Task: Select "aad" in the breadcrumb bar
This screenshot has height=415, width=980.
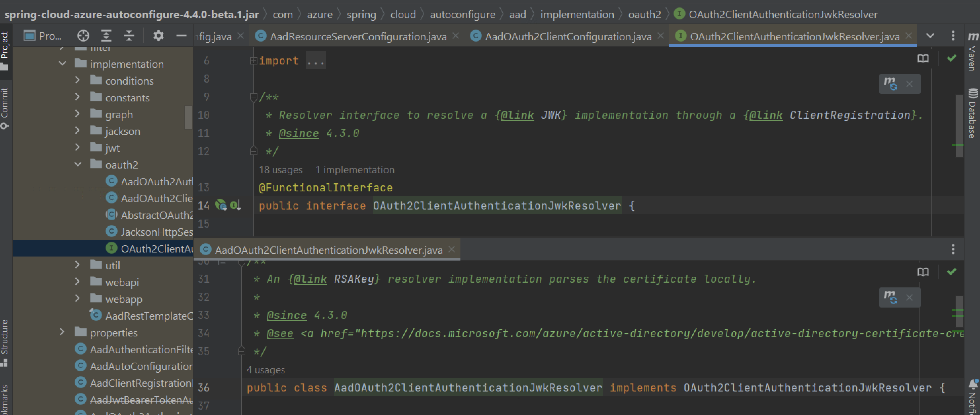Action: pos(518,14)
